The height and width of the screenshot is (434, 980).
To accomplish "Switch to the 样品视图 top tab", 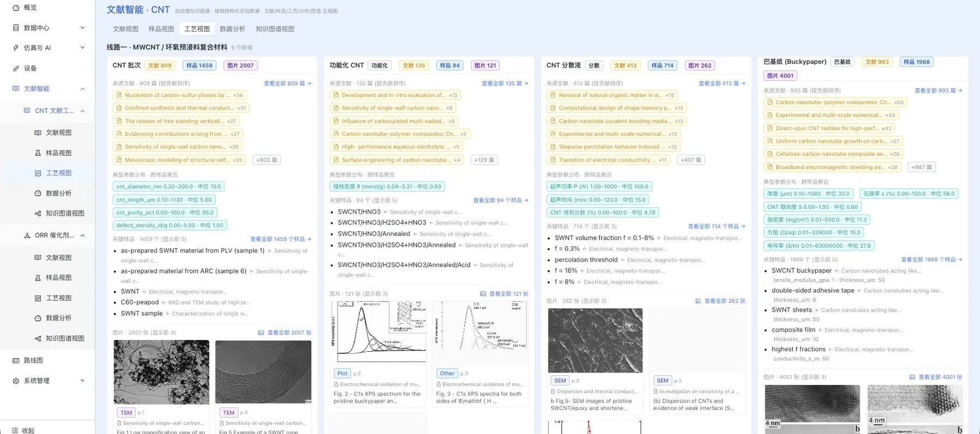I will 161,29.
